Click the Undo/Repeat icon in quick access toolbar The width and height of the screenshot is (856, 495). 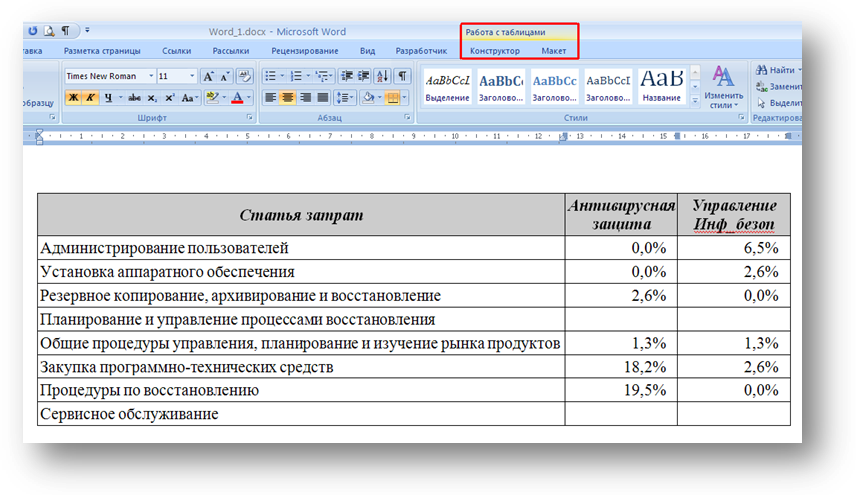pos(33,31)
